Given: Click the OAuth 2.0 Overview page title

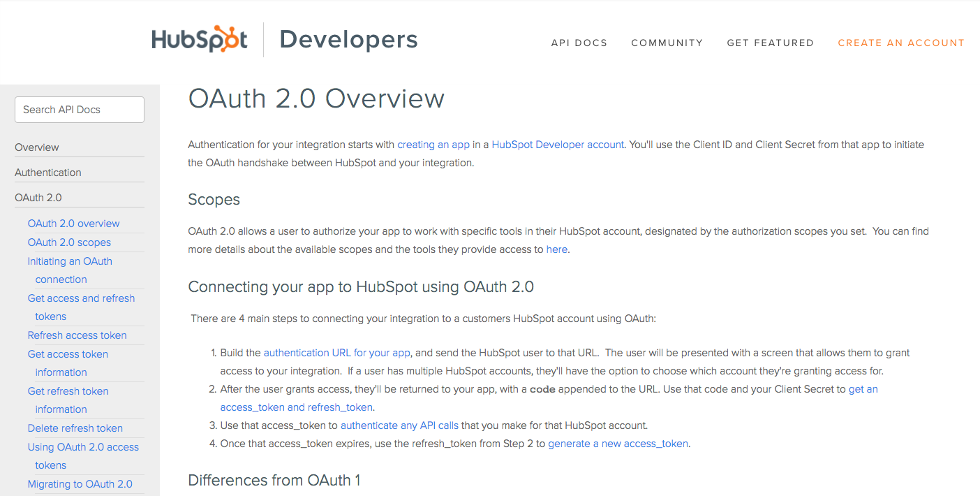Looking at the screenshot, I should 316,99.
